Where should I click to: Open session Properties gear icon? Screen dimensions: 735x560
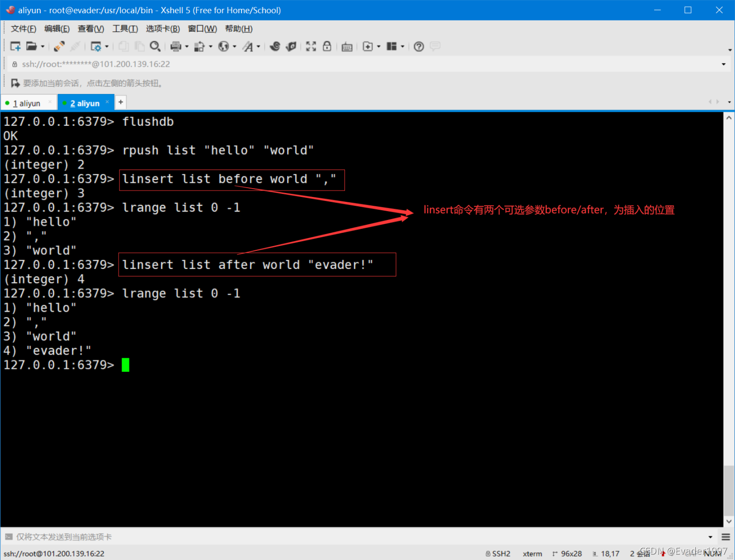96,47
